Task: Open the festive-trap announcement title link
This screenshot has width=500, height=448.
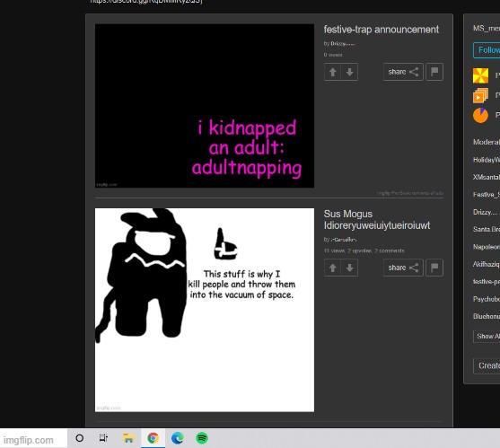Action: [381, 30]
